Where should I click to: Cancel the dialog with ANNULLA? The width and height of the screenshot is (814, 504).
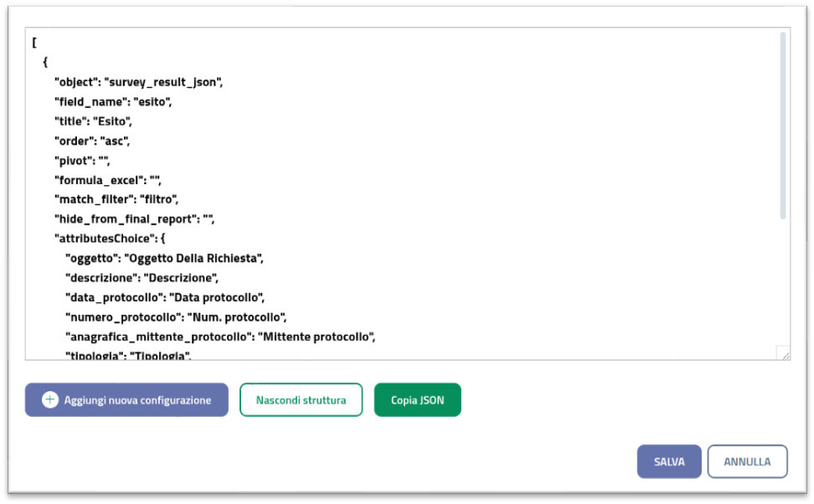747,461
